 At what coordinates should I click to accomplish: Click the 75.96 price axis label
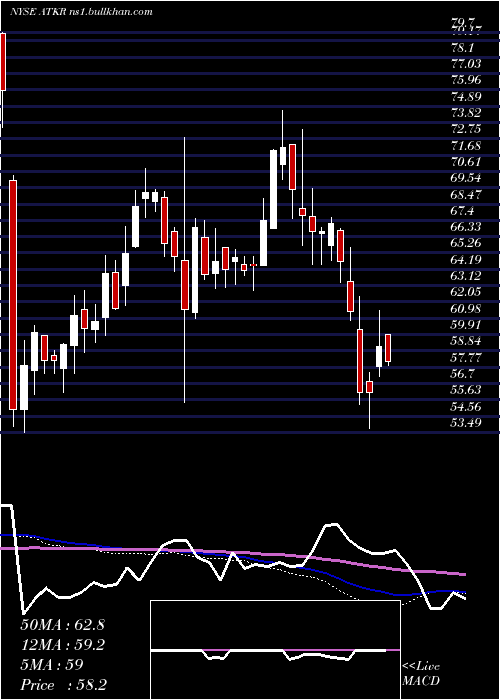pos(467,80)
